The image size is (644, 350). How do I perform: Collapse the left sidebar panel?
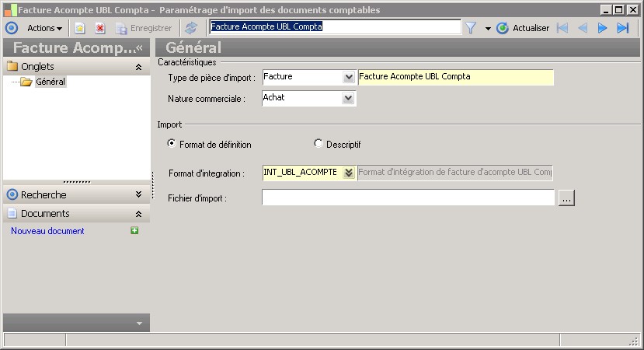139,47
